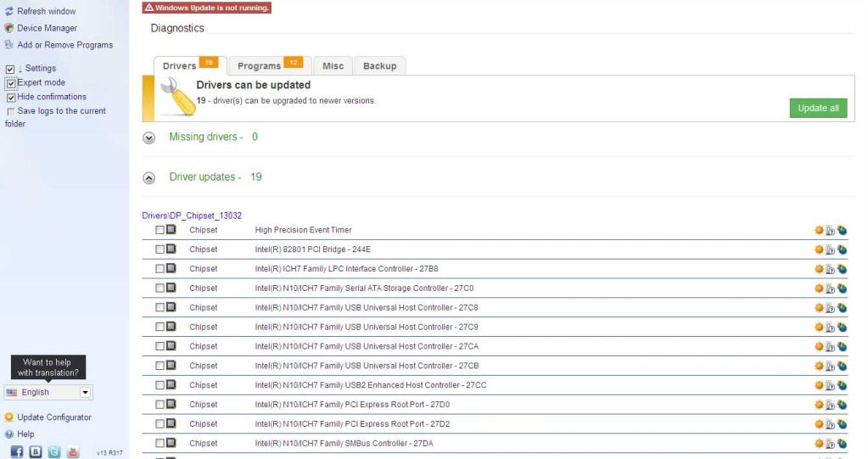Click orange gear for Serial ATA Storage Controller
This screenshot has height=459, width=868.
(x=820, y=288)
